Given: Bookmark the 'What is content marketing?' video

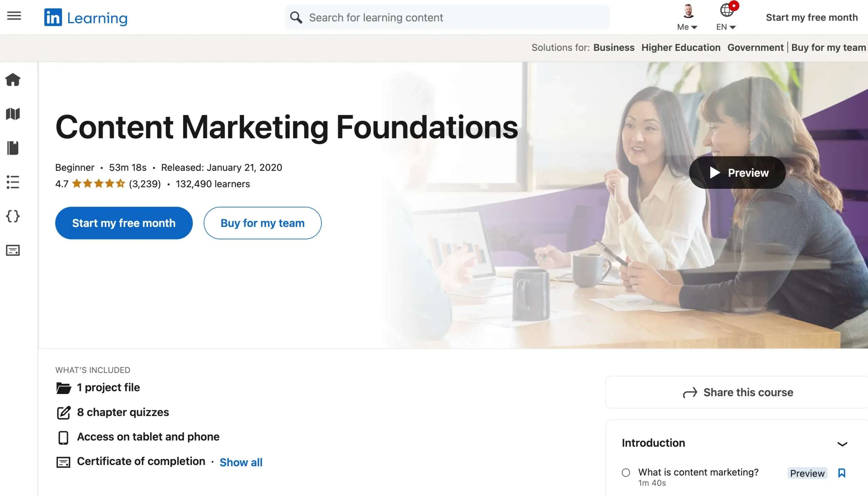Looking at the screenshot, I should coord(842,473).
